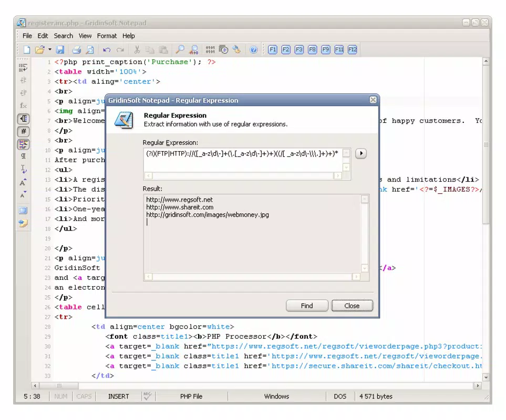Open print preview from the toolbar
Screen dimensions: 506x420
coord(90,50)
